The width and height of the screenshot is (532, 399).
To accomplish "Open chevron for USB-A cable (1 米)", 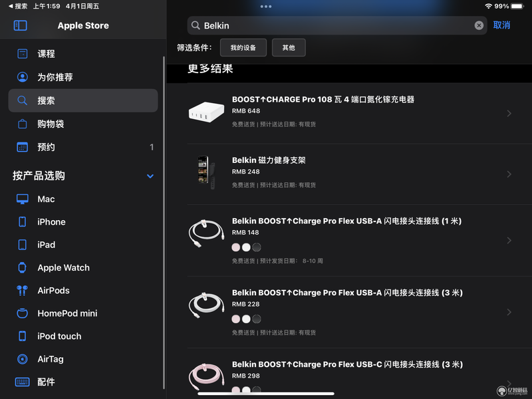I will click(x=509, y=241).
